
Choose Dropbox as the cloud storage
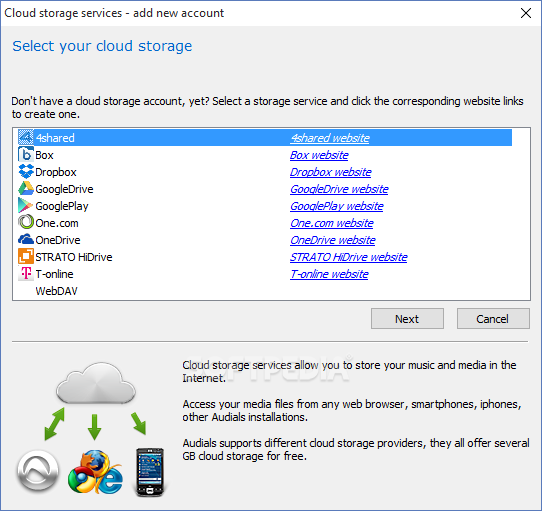[265, 171]
